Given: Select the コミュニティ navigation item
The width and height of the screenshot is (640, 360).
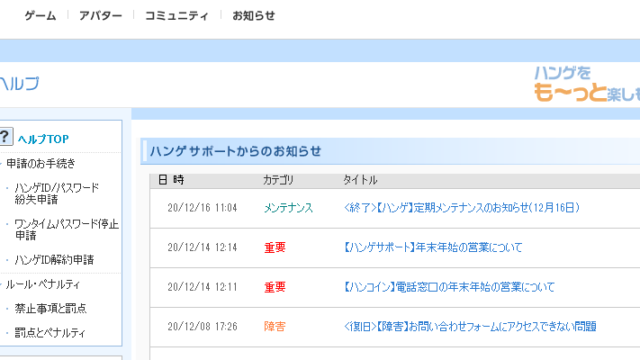Looking at the screenshot, I should pos(176,16).
